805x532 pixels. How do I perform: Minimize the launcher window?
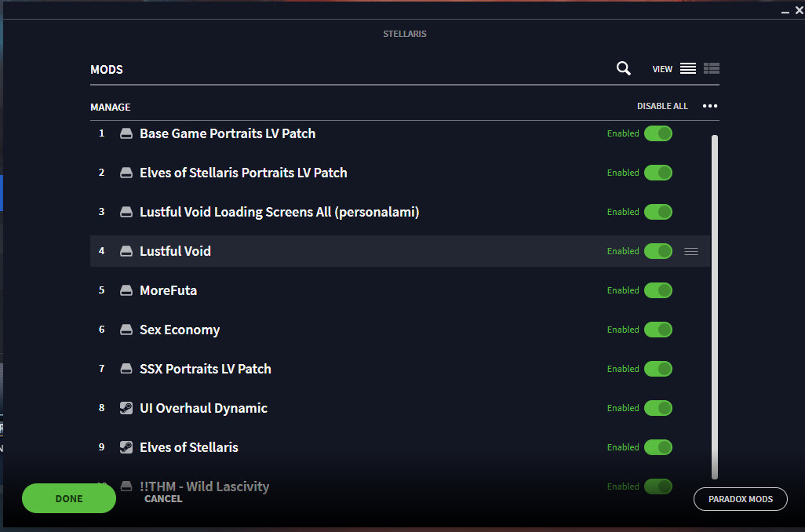(x=785, y=11)
